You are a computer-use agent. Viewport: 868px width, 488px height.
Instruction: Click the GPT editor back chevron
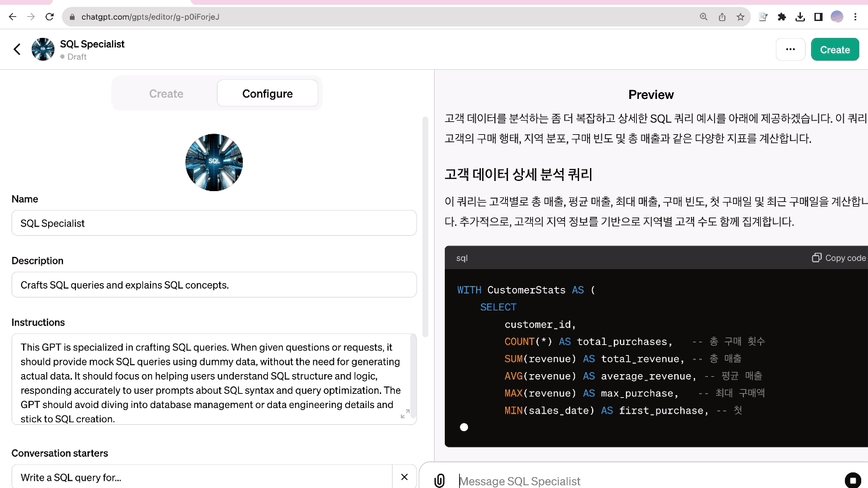(x=17, y=49)
